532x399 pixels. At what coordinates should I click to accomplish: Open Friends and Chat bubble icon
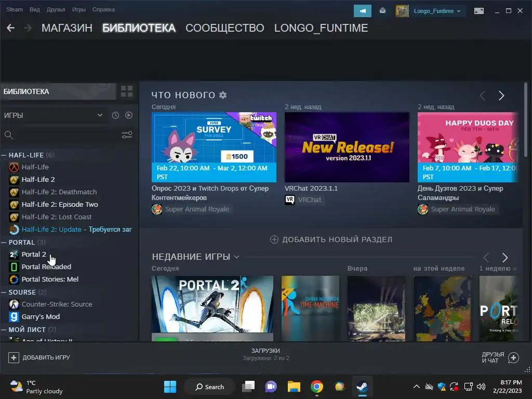coord(513,357)
